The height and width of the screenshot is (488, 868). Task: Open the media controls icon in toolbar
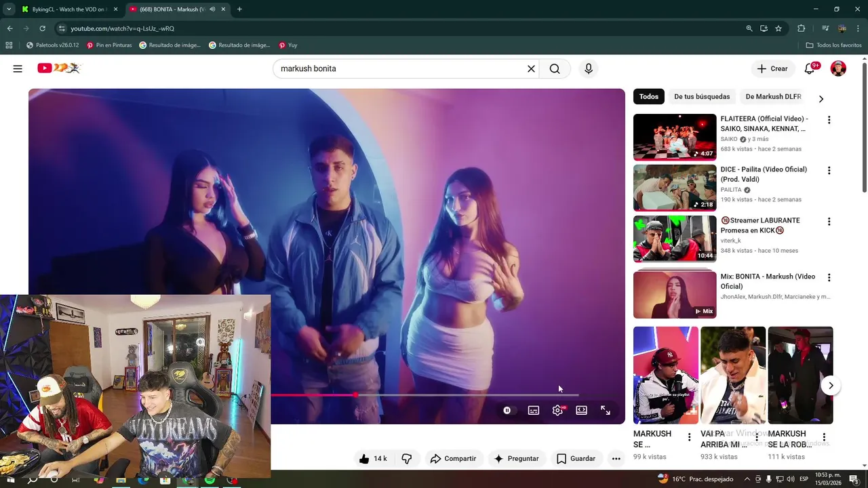pyautogui.click(x=825, y=28)
